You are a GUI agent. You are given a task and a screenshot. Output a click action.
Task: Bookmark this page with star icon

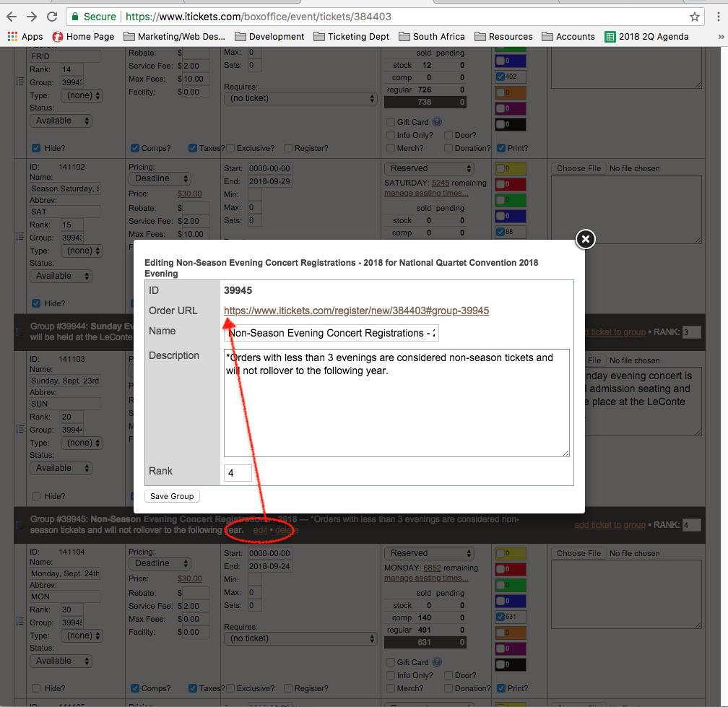pyautogui.click(x=694, y=17)
